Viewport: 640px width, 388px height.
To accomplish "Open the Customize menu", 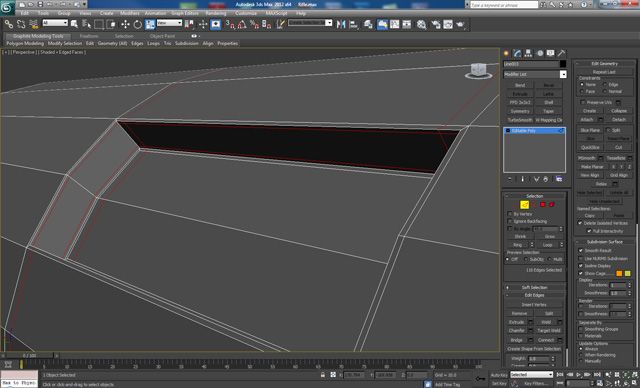I will point(246,13).
